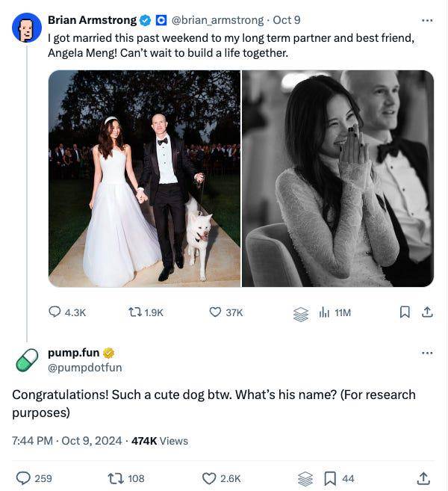Like Brian Armstrong's wedding tweet
The width and height of the screenshot is (448, 491).
pos(216,312)
